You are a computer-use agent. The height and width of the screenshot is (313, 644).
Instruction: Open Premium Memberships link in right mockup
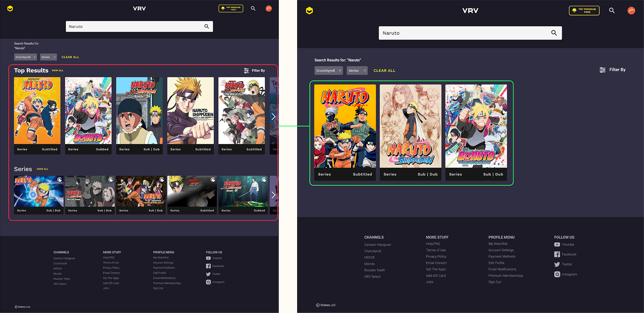505,276
